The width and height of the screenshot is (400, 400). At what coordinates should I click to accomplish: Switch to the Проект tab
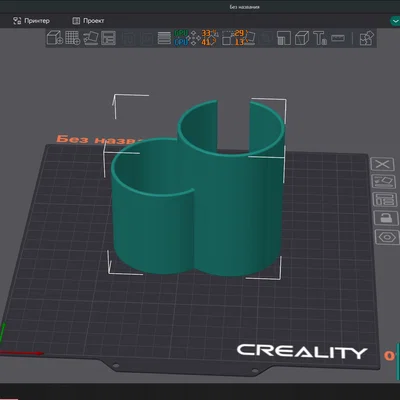coord(88,21)
